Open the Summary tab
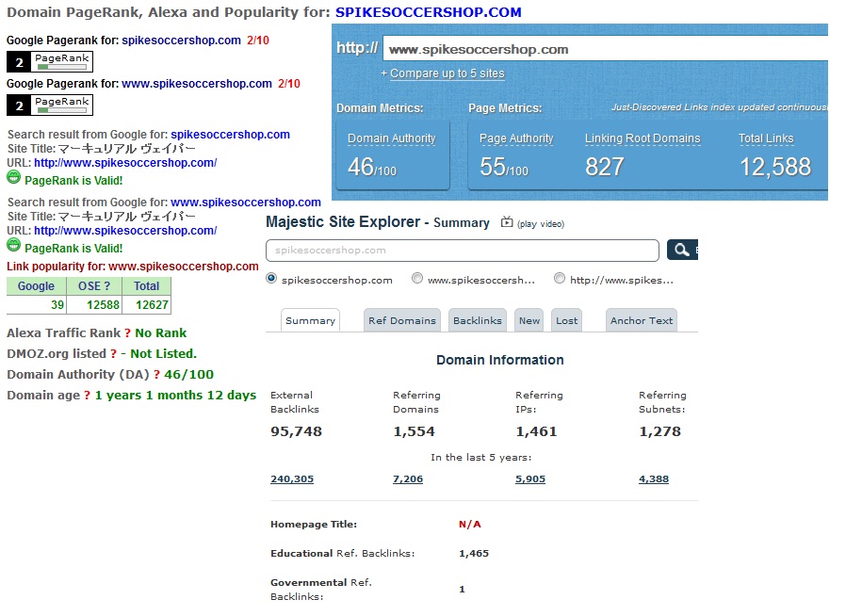Image resolution: width=846 pixels, height=616 pixels. click(310, 320)
